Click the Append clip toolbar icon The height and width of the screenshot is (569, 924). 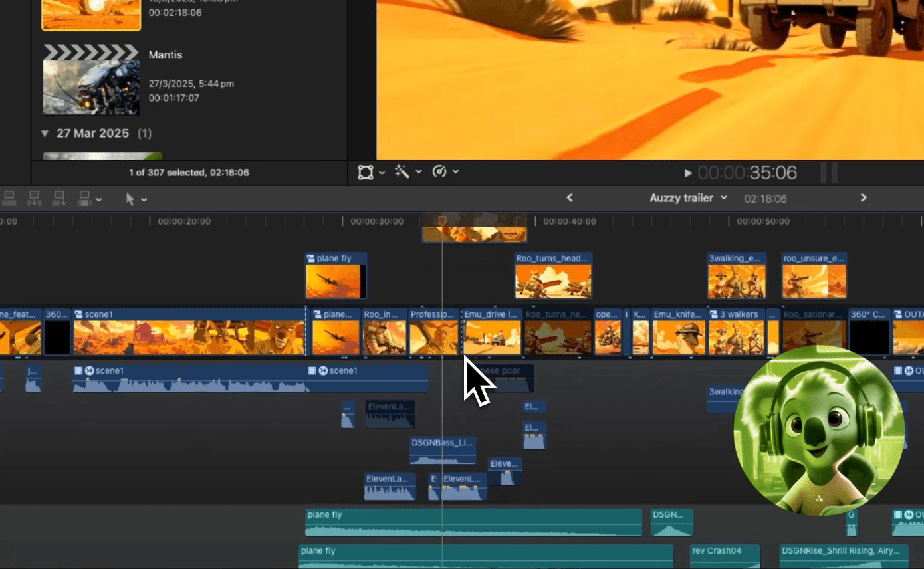click(x=58, y=197)
